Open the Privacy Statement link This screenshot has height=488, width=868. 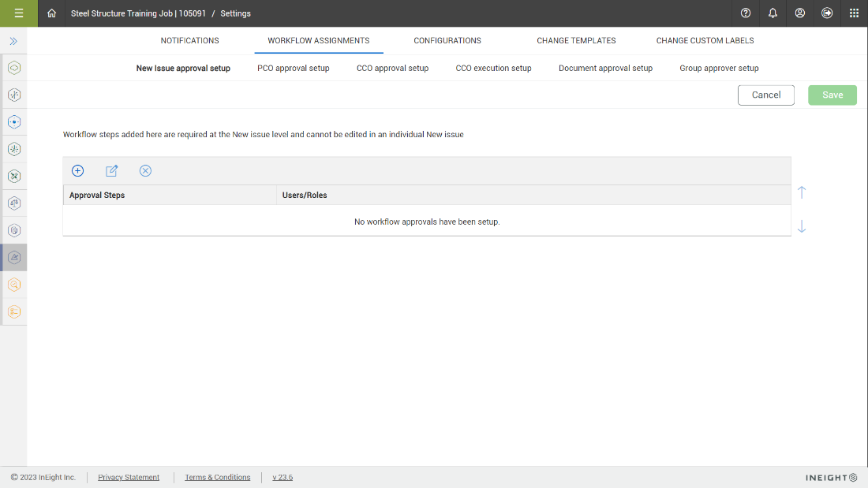129,477
